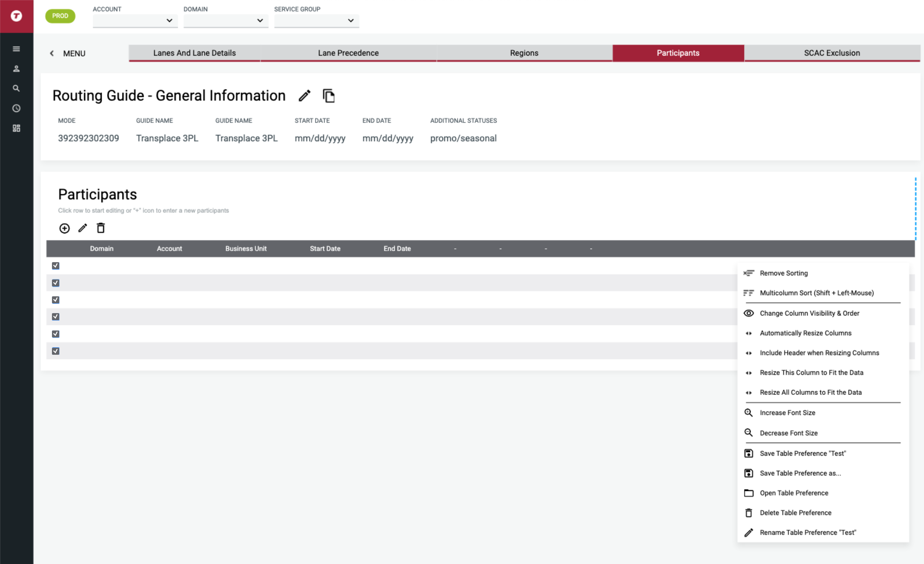Image resolution: width=924 pixels, height=564 pixels.
Task: Copy the routing guide with duplicate icon
Action: pyautogui.click(x=328, y=95)
